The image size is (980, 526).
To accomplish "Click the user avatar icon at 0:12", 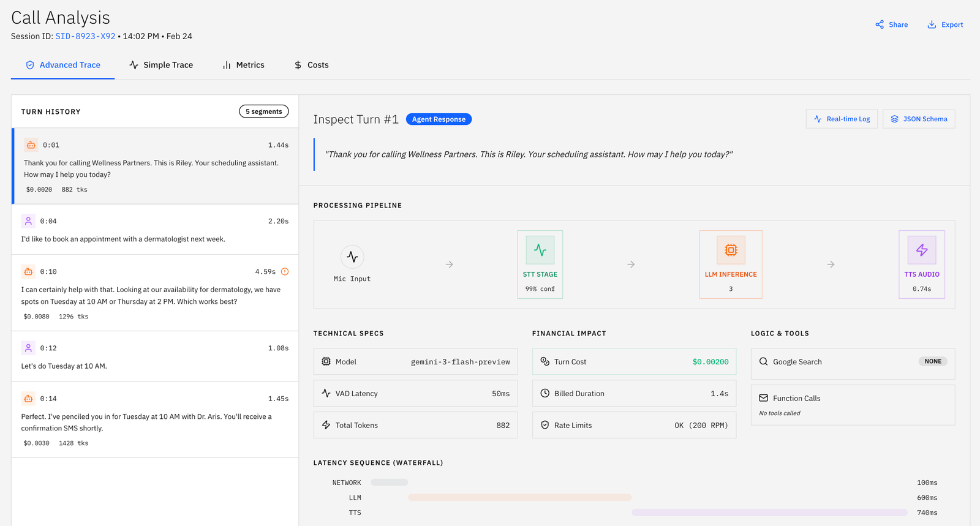I will [x=28, y=348].
